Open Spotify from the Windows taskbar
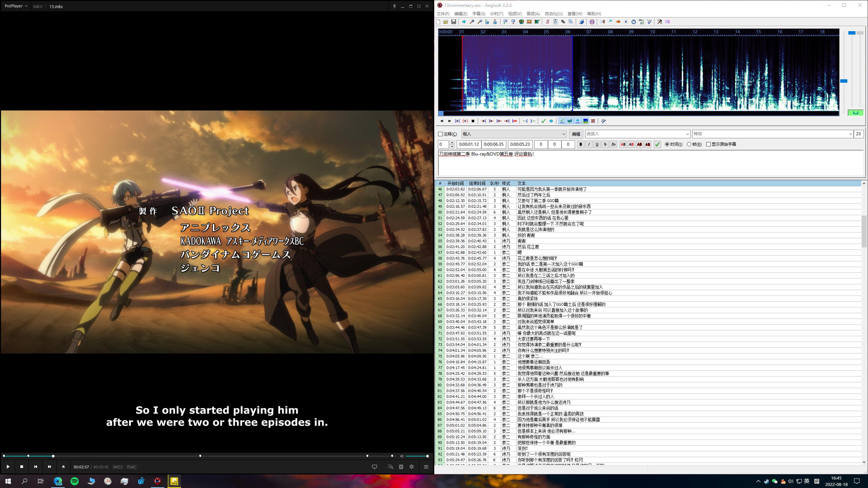Screen dimensions: 868x488 (75, 481)
